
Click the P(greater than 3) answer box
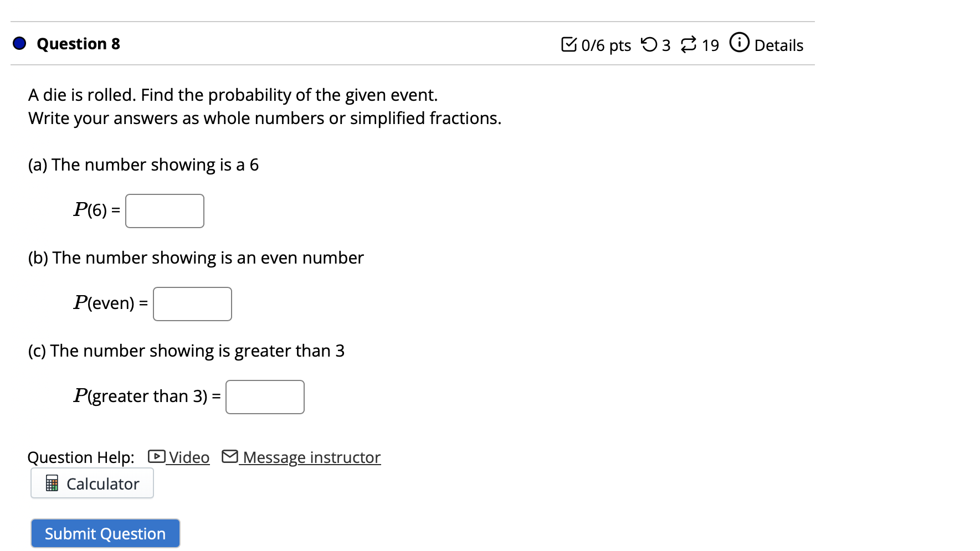coord(264,396)
